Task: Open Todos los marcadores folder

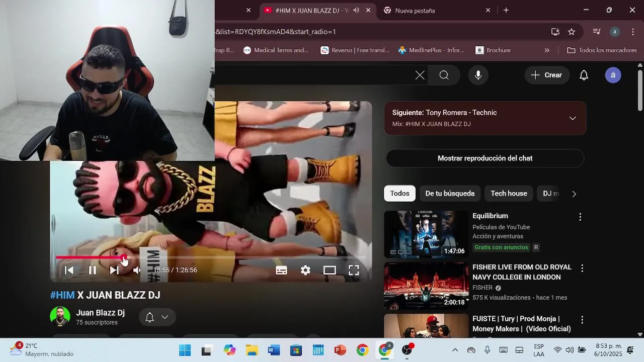Action: tap(602, 50)
